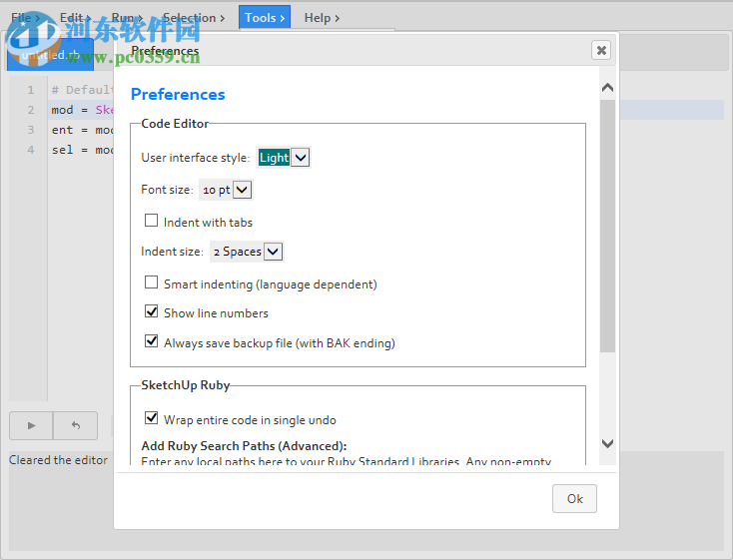
Task: Disable Always save backup file
Action: coord(151,341)
